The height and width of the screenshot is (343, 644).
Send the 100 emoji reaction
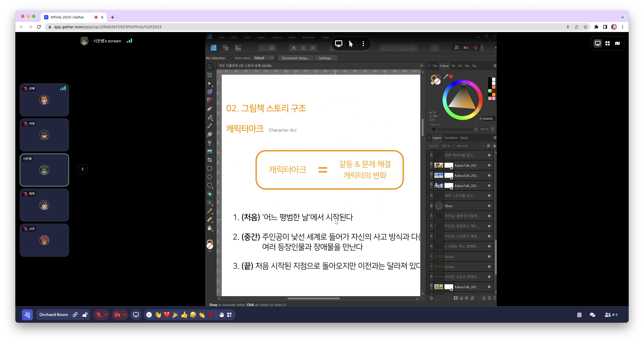(x=211, y=314)
